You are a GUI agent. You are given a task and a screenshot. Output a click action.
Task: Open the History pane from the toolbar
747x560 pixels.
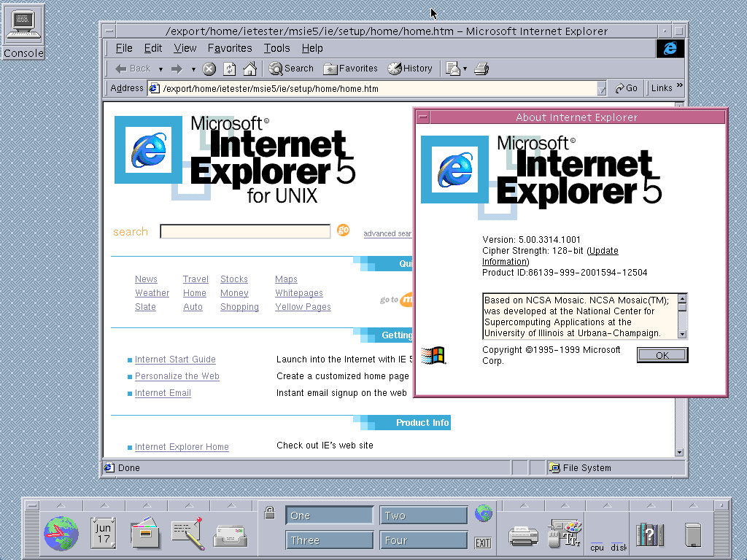pos(410,69)
